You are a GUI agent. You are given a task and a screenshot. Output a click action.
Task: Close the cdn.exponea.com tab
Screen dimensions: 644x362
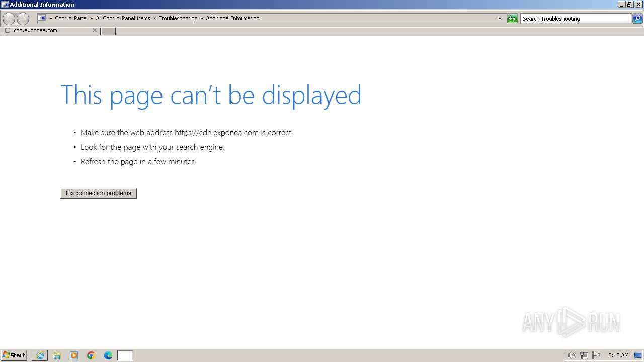(94, 30)
